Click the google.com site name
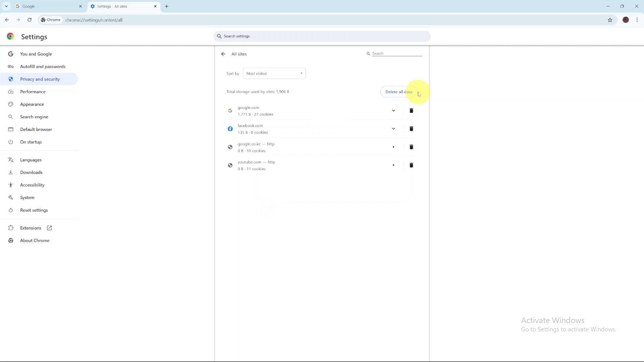The image size is (644, 362). (248, 107)
